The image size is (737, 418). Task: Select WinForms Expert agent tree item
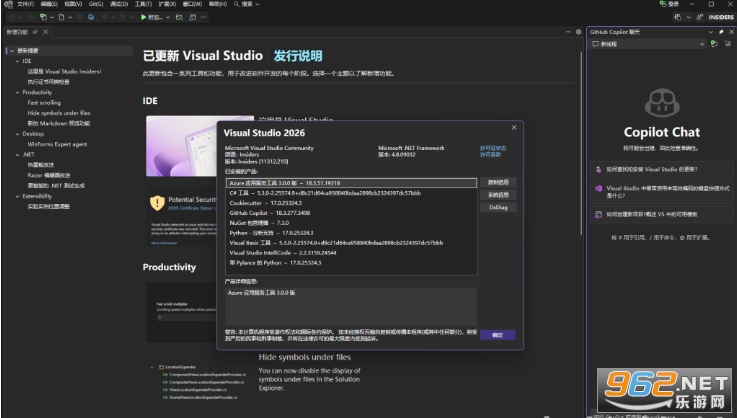click(x=57, y=144)
